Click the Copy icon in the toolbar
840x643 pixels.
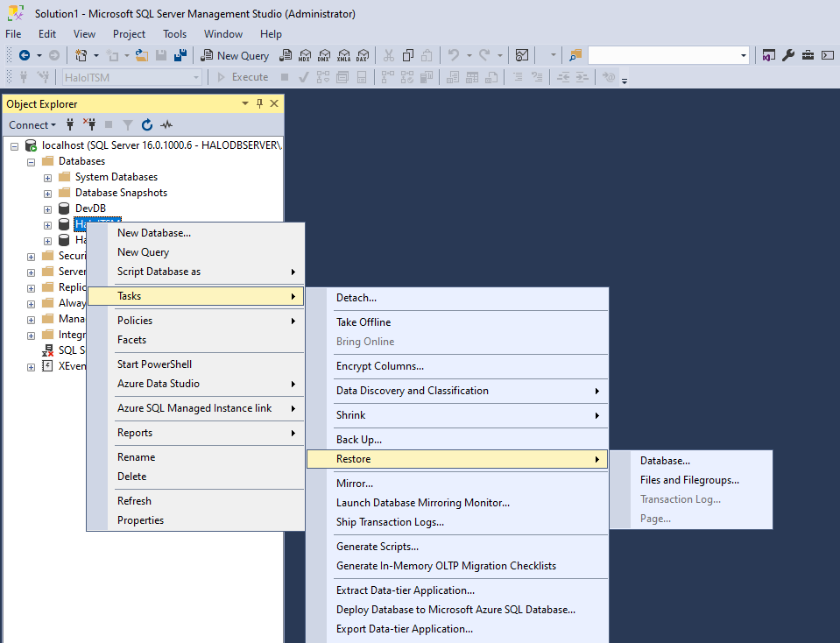(x=408, y=55)
